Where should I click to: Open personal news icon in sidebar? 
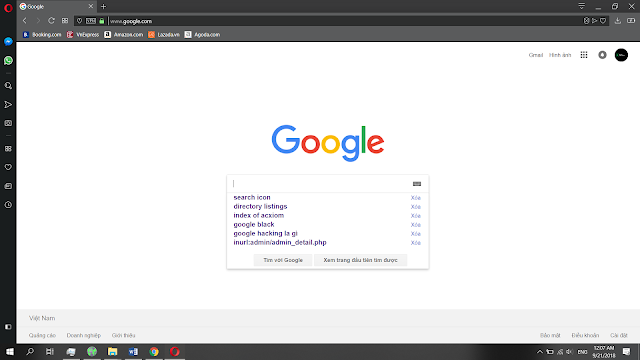point(8,186)
